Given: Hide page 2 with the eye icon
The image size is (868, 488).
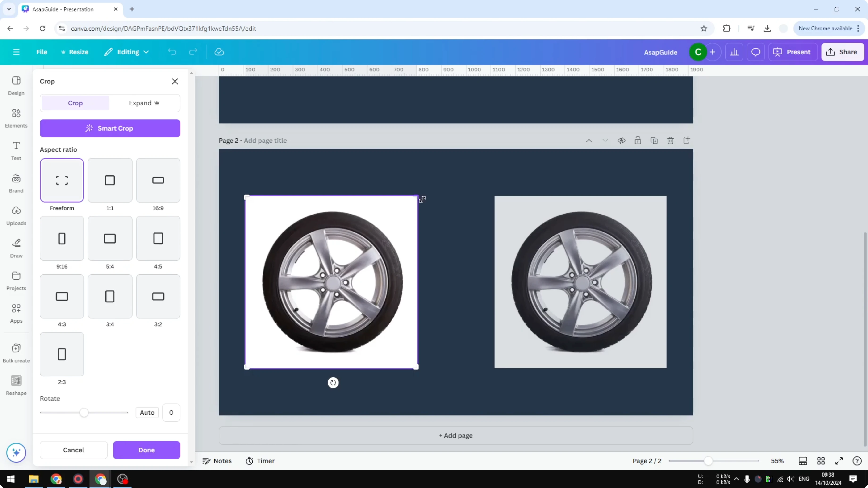Looking at the screenshot, I should click(x=622, y=141).
